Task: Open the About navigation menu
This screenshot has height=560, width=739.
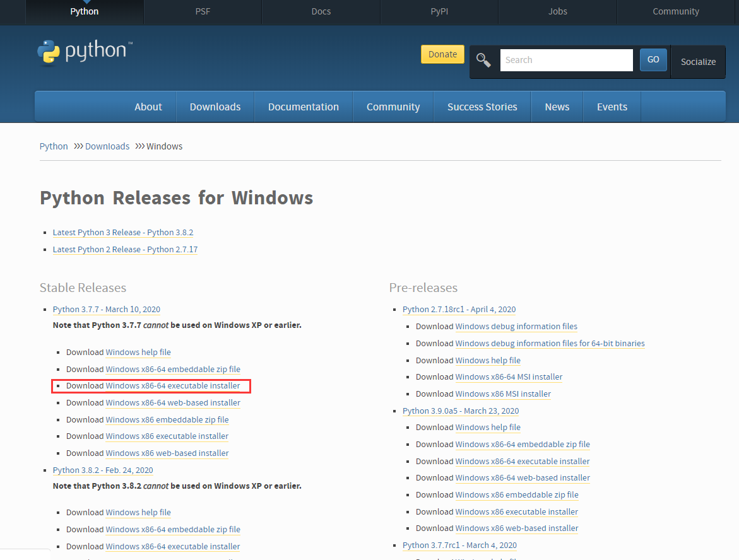Action: point(148,107)
